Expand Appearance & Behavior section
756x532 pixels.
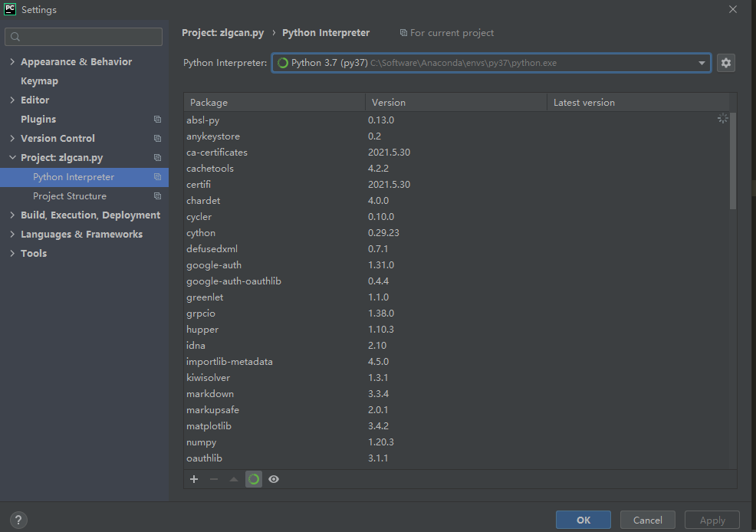12,61
